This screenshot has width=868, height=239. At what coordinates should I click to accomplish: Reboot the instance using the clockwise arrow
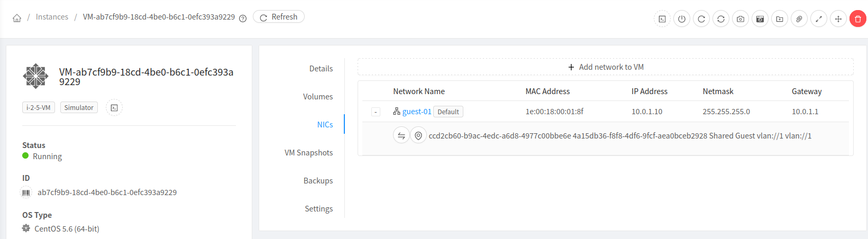(701, 19)
